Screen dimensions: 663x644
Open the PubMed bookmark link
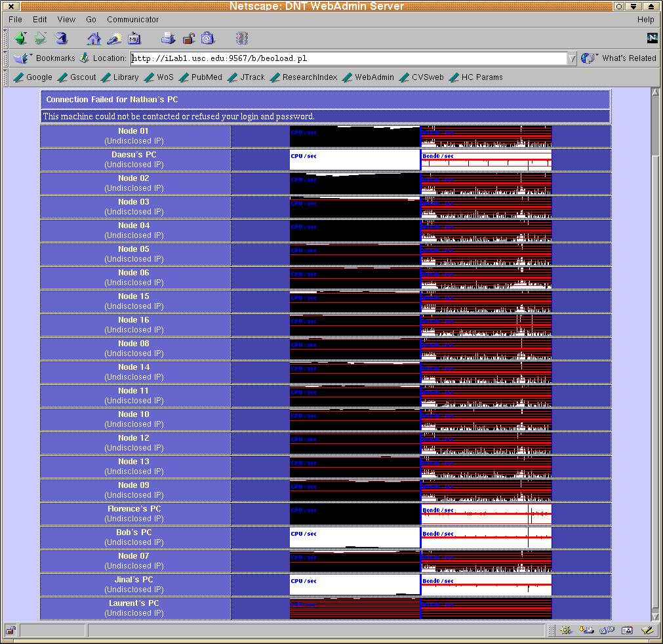pyautogui.click(x=206, y=77)
